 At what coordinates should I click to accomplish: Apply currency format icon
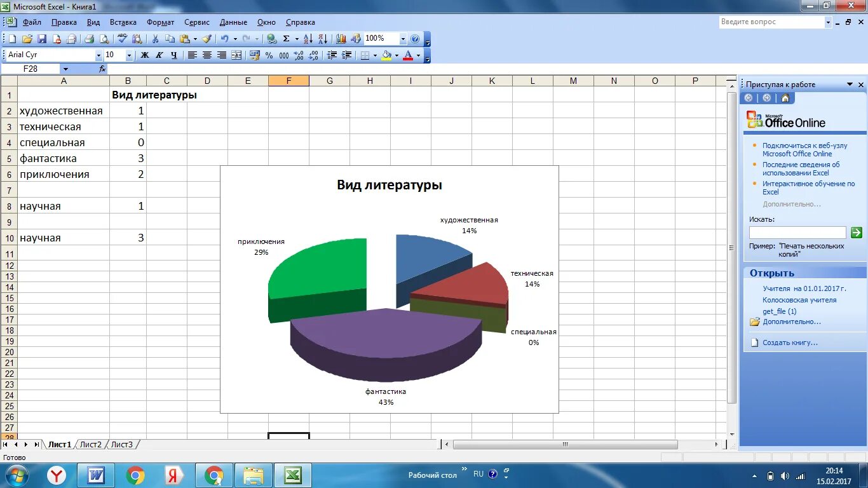coord(255,55)
